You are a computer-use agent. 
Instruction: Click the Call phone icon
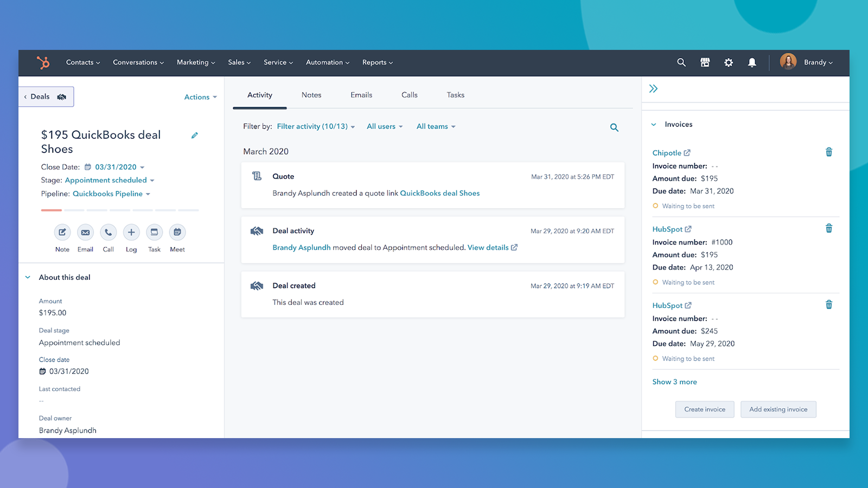coord(108,232)
